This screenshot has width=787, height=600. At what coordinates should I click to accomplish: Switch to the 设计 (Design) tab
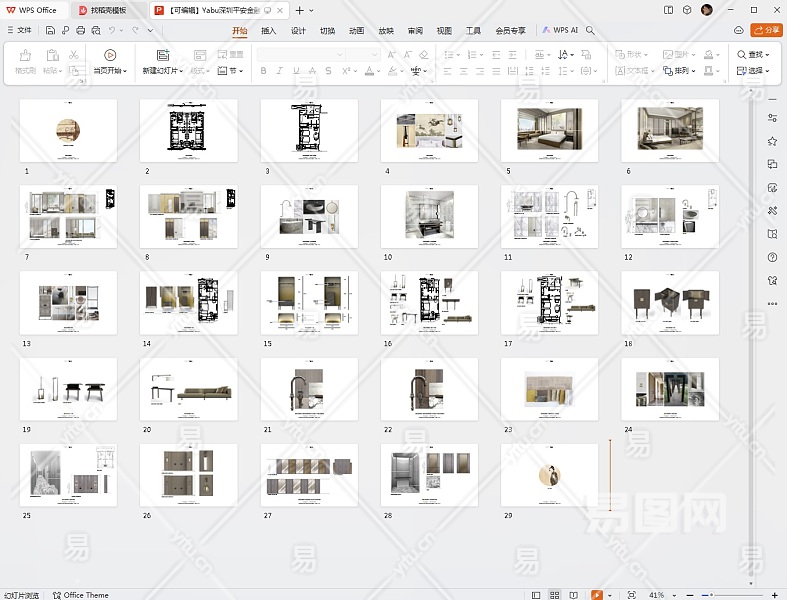pos(298,31)
